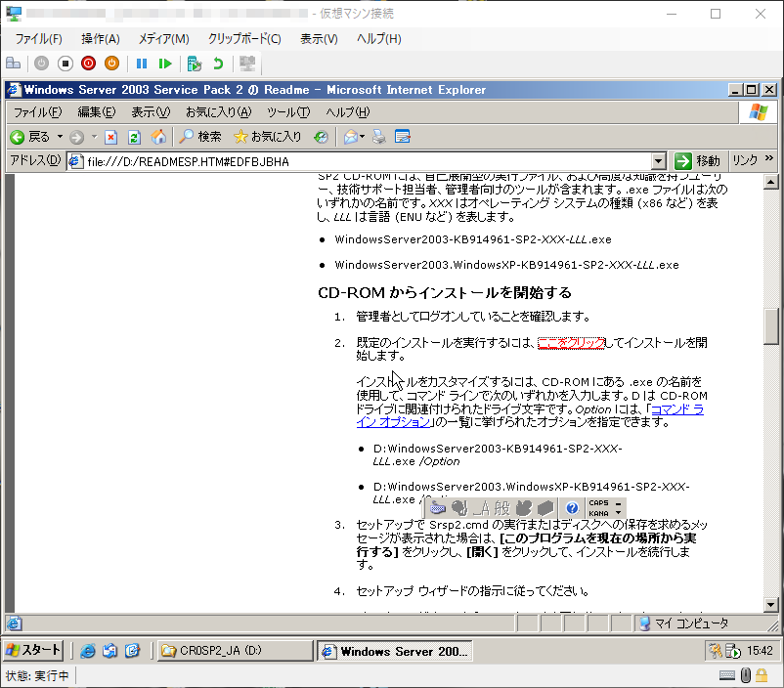
Task: Click the orange Save state icon
Action: (112, 64)
